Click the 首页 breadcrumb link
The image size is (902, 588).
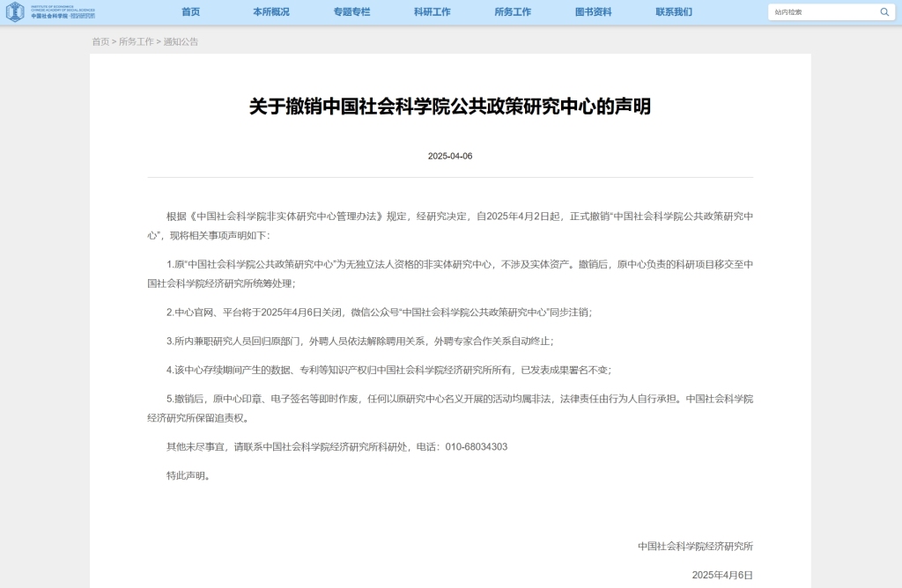[x=100, y=41]
